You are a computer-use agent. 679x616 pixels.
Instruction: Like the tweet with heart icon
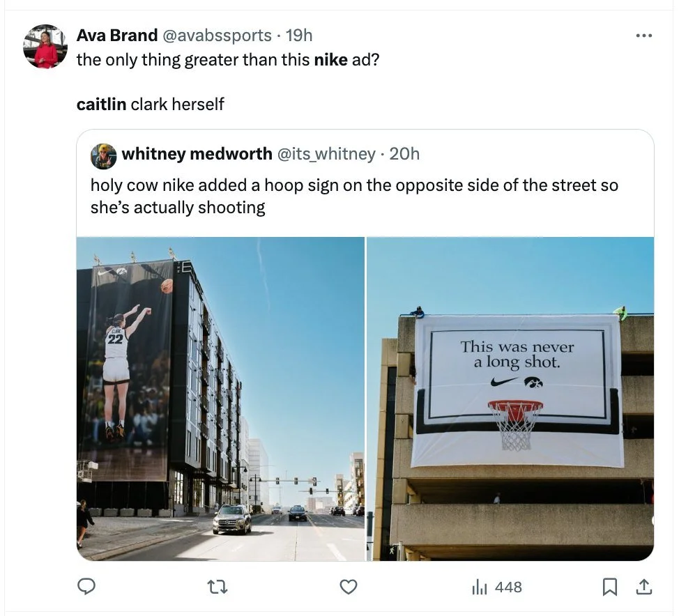click(348, 587)
